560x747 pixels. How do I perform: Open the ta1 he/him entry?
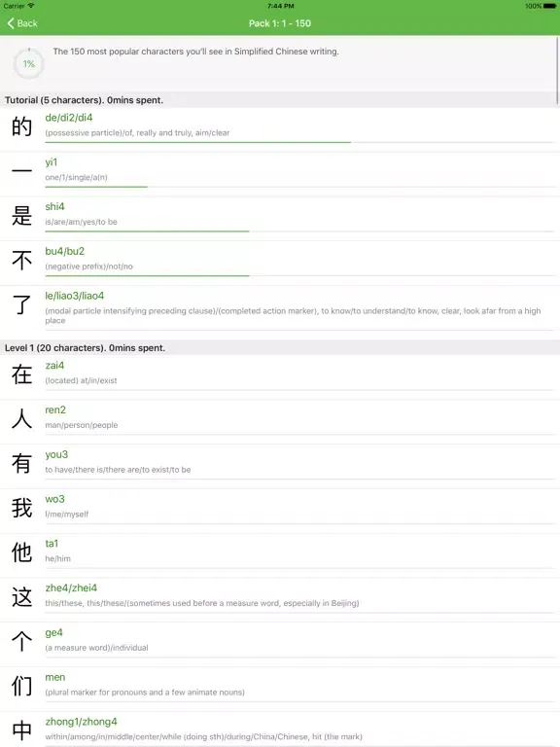(280, 552)
